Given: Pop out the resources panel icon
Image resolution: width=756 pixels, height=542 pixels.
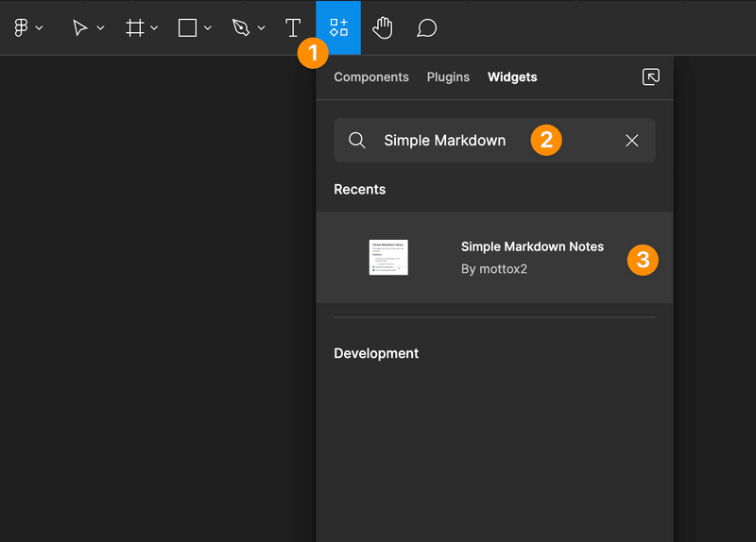Looking at the screenshot, I should pos(651,76).
